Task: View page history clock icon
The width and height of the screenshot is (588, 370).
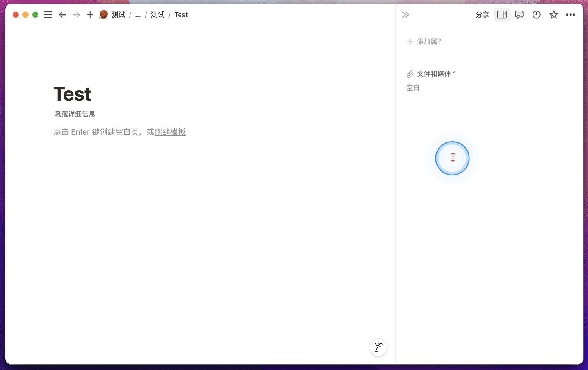Action: [x=536, y=15]
